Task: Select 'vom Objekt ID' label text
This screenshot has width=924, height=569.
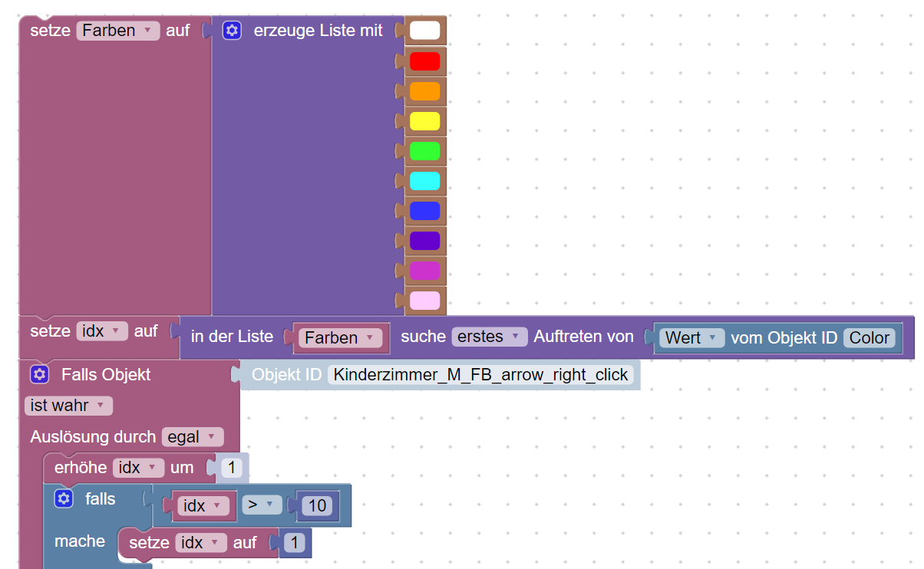Action: click(784, 337)
